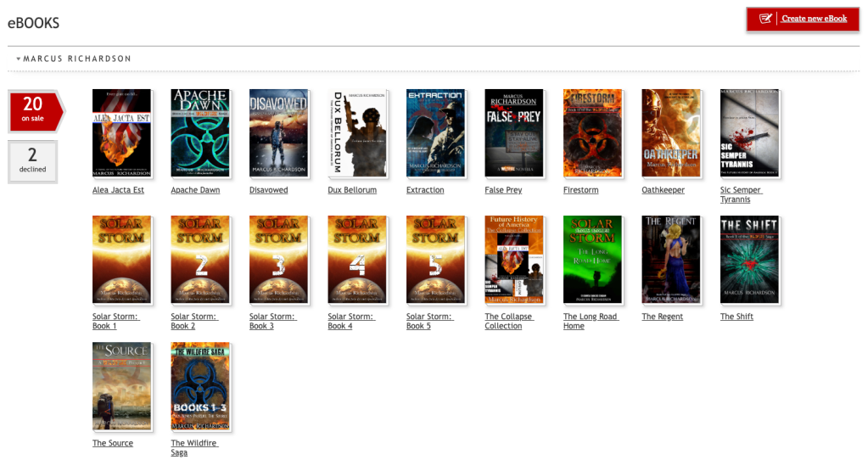Open the Oathkeeper title link
Screen dimensions: 868x460
[x=663, y=190]
